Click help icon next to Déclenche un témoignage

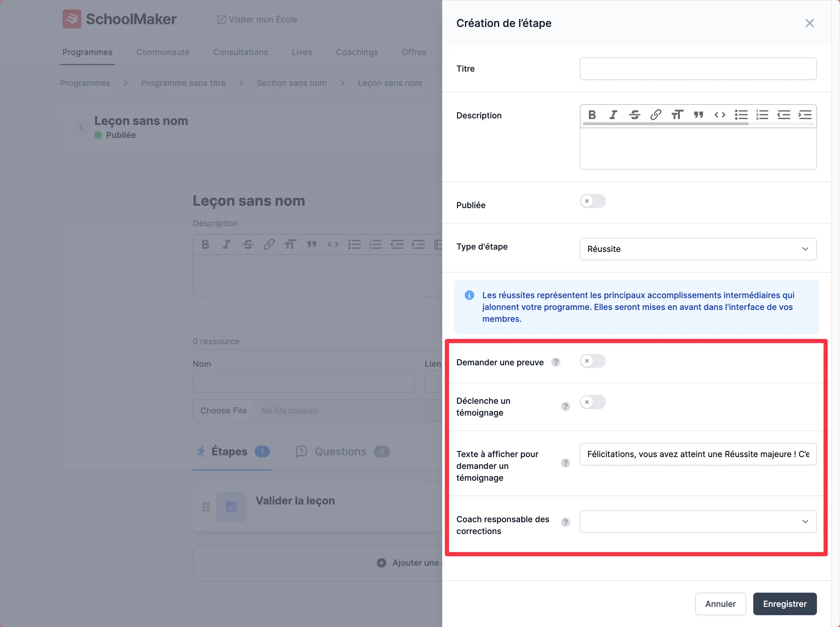[x=565, y=406]
